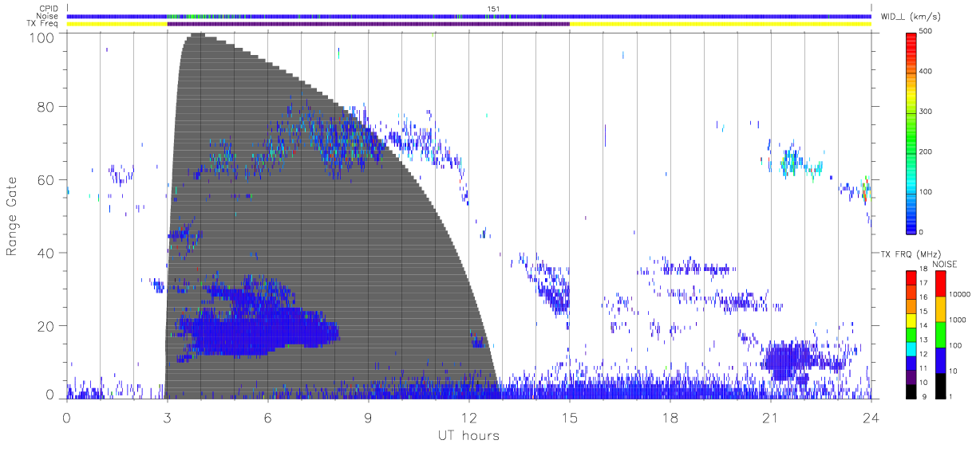This screenshot has width=980, height=452.
Task: Click the '500' colorbar tick label
Action: tap(926, 31)
